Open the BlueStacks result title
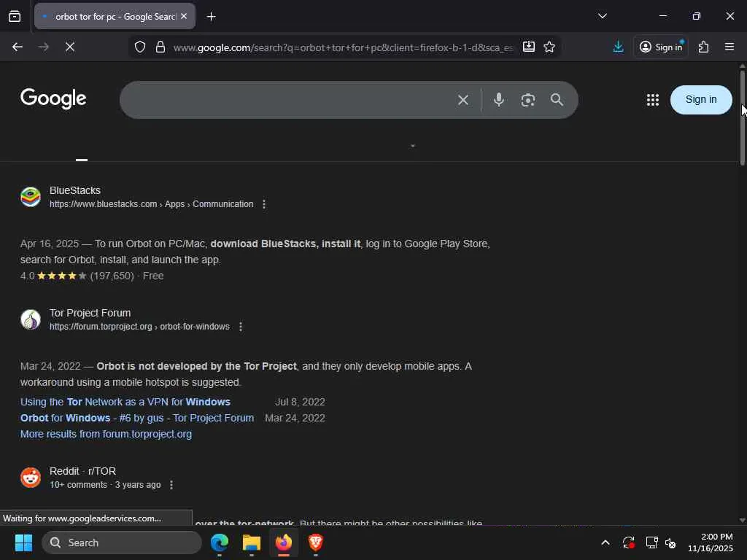The image size is (747, 560). pyautogui.click(x=75, y=190)
